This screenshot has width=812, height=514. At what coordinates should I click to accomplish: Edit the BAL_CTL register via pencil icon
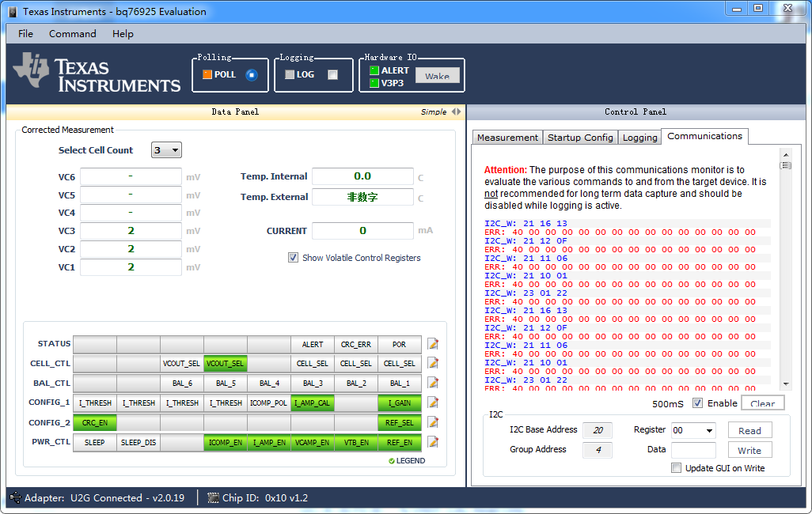(433, 383)
